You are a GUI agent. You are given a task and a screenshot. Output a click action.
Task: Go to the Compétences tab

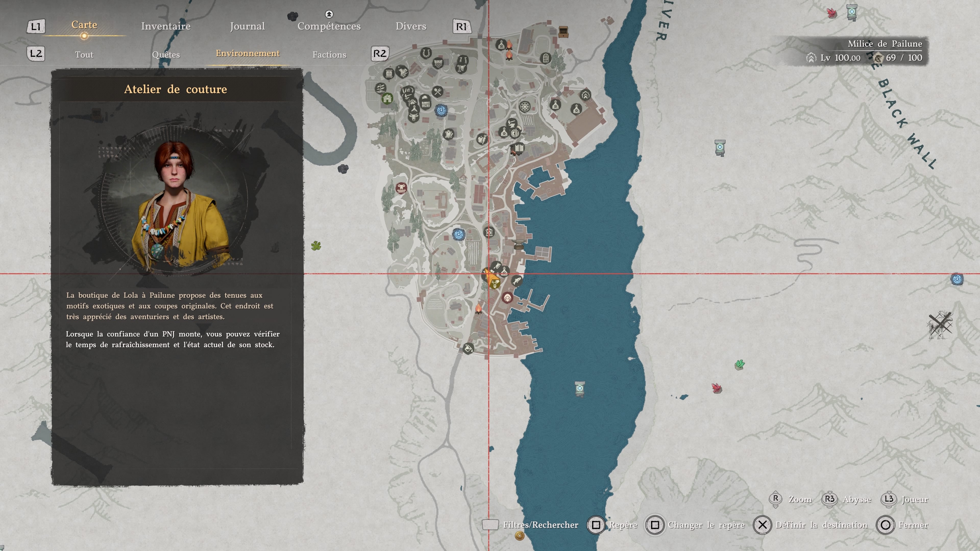[x=329, y=26]
